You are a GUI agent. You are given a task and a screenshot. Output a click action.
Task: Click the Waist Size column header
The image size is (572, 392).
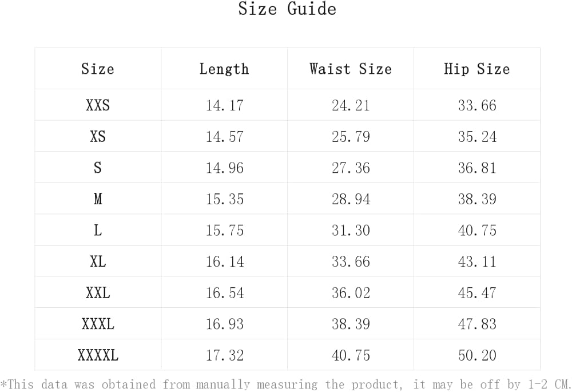(x=351, y=69)
